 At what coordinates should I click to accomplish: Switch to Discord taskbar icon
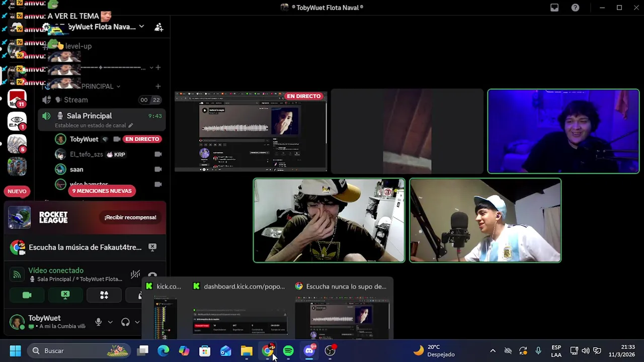tap(309, 350)
